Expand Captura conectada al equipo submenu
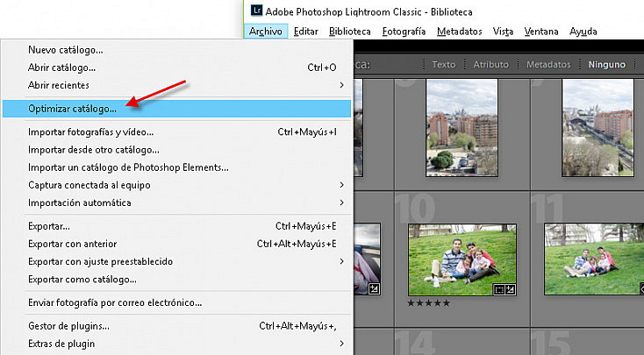The width and height of the screenshot is (644, 355). pyautogui.click(x=176, y=185)
